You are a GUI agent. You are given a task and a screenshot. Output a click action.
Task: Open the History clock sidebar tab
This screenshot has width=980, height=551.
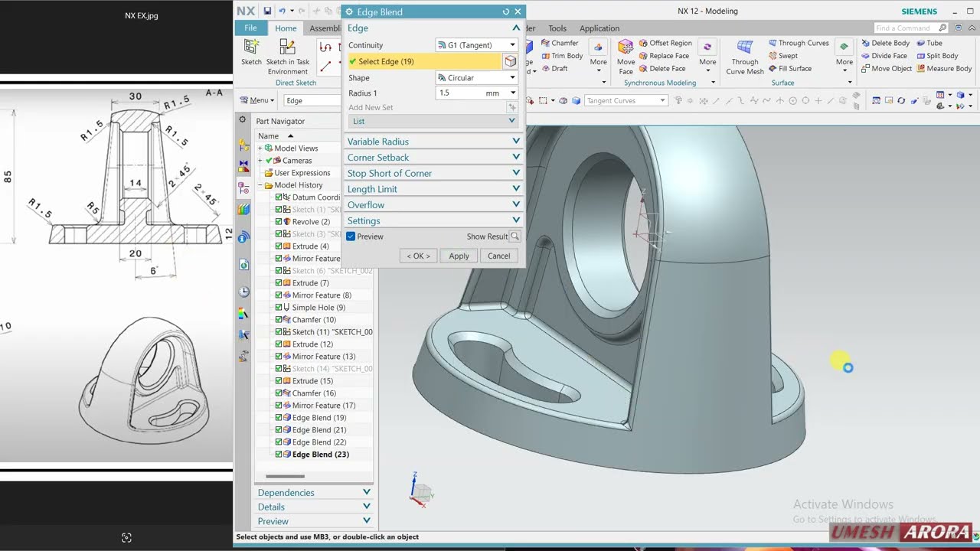243,292
